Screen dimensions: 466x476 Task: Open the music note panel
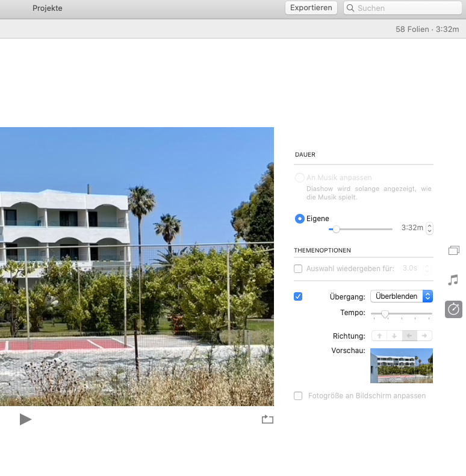(x=453, y=280)
